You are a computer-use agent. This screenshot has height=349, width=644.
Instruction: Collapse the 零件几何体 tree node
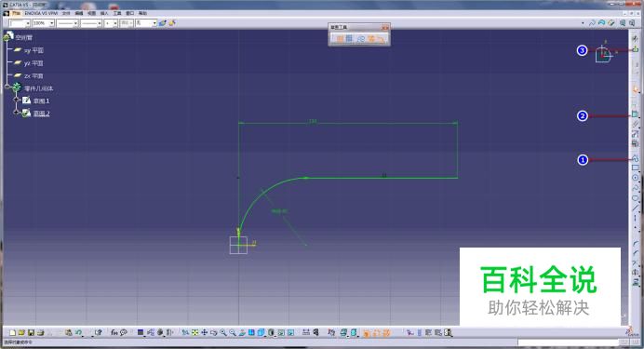pos(7,87)
